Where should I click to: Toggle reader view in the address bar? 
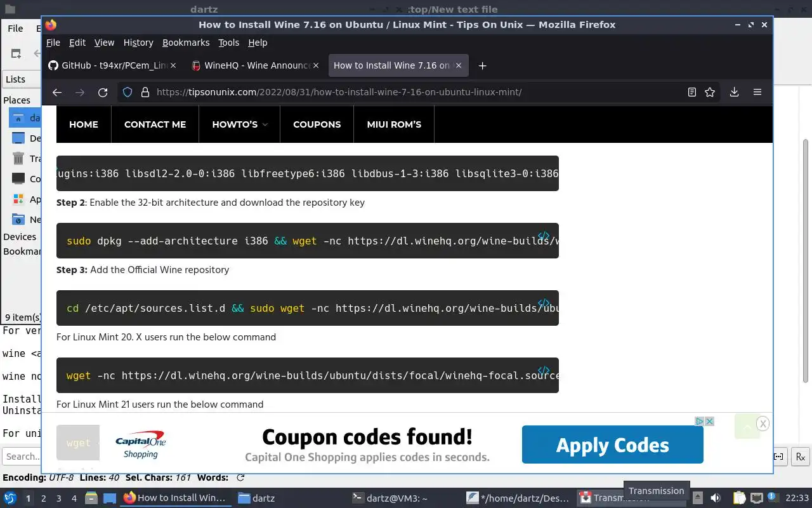tap(692, 92)
